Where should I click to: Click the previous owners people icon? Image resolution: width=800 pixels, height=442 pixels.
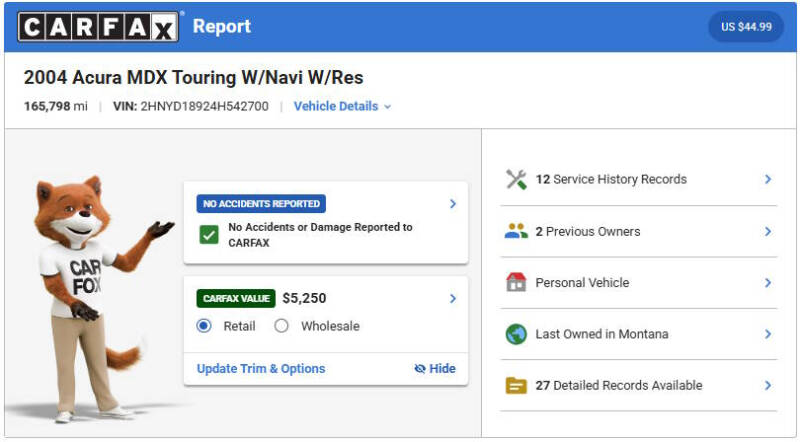(x=516, y=231)
